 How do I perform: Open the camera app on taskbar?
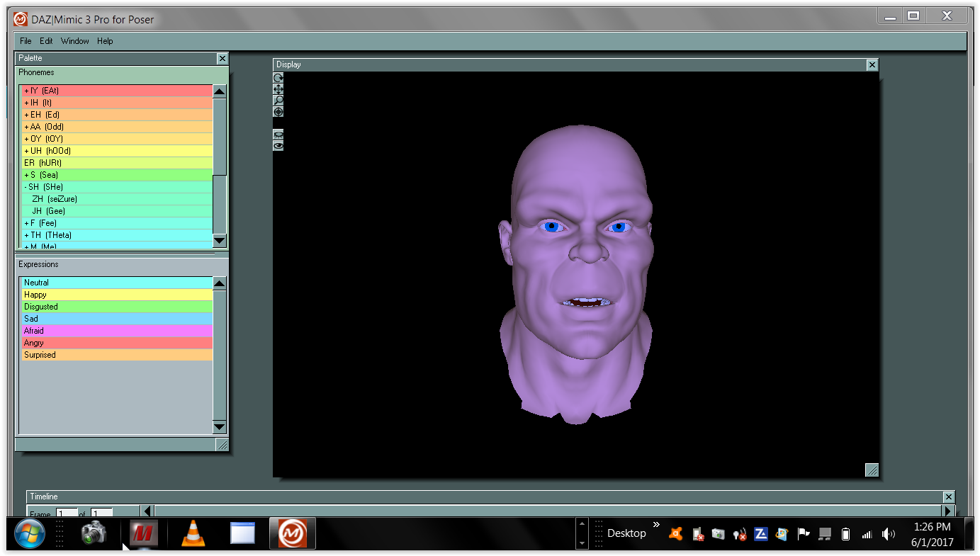(x=94, y=533)
